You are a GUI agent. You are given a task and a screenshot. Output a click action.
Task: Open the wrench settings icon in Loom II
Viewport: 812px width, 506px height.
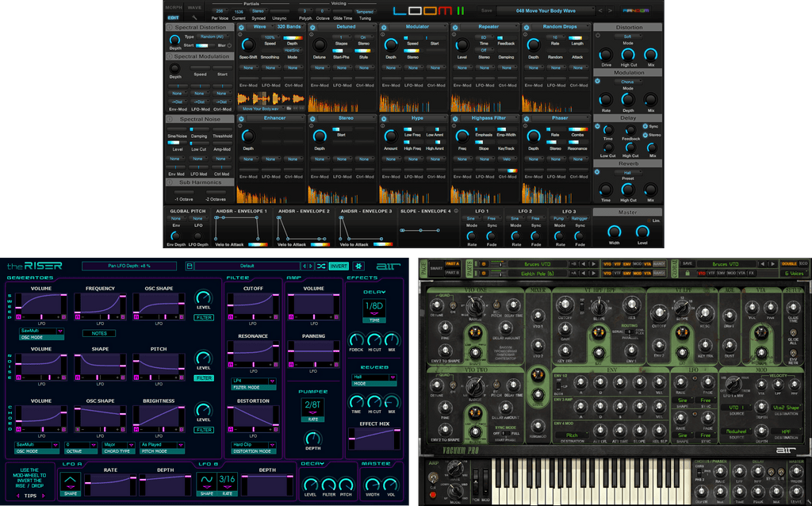tap(194, 17)
